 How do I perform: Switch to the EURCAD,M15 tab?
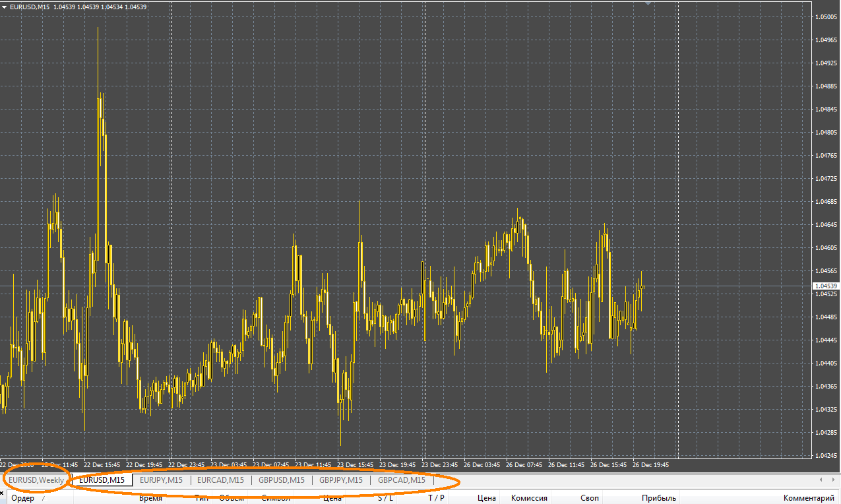point(220,480)
